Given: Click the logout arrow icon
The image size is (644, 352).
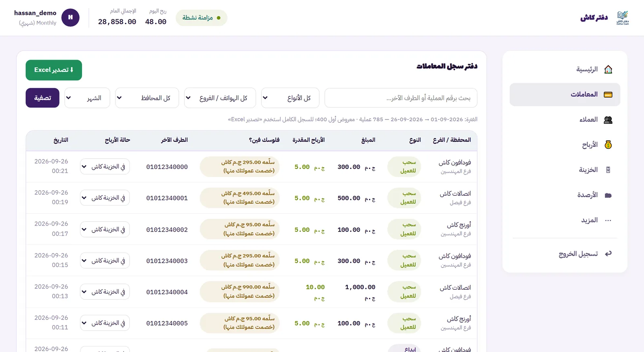Looking at the screenshot, I should [608, 253].
